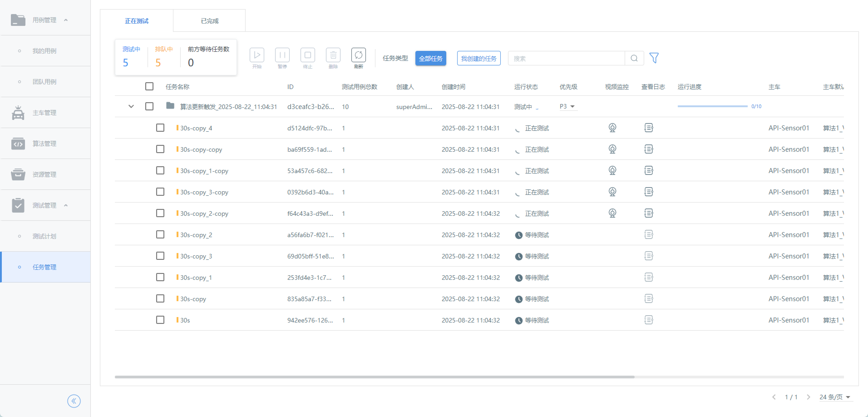This screenshot has height=417, width=868.
Task: View log of 30s-copy_1
Action: point(649,277)
